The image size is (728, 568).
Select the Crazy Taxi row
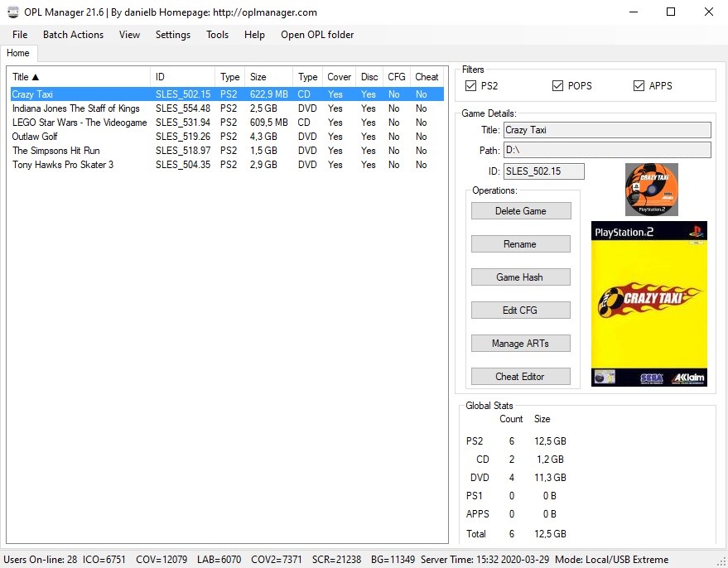pos(227,94)
